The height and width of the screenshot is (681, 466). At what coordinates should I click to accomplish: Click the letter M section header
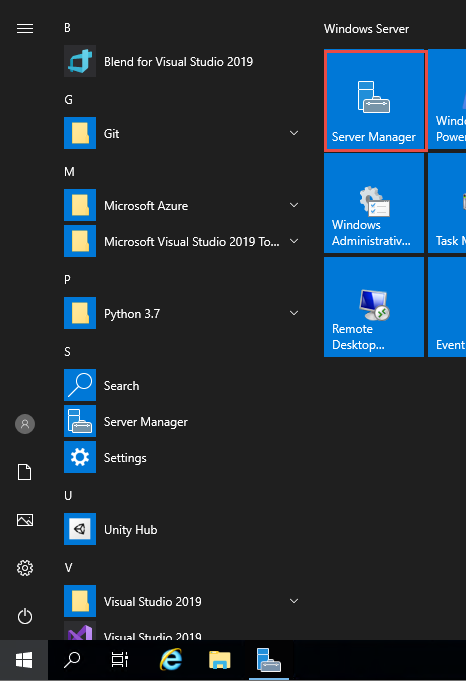pos(69,172)
